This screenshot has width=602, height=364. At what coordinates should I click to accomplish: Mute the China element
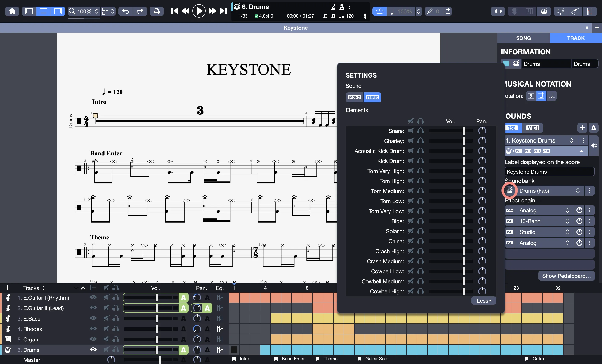click(411, 241)
